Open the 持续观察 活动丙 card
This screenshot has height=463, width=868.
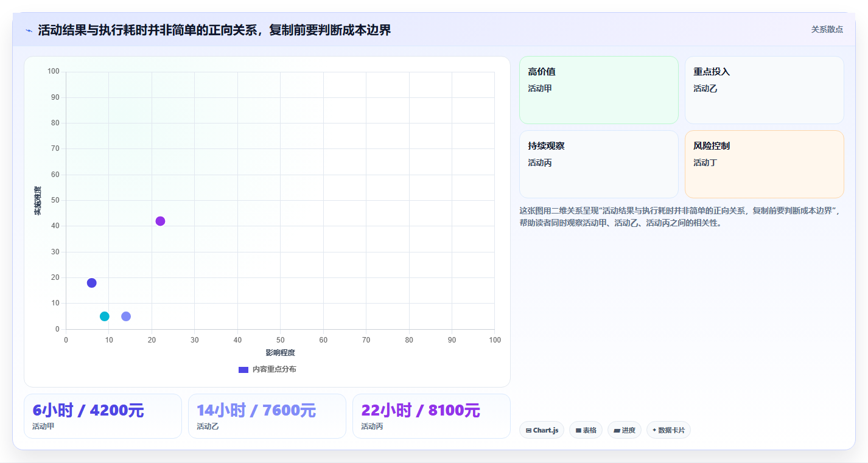(599, 164)
